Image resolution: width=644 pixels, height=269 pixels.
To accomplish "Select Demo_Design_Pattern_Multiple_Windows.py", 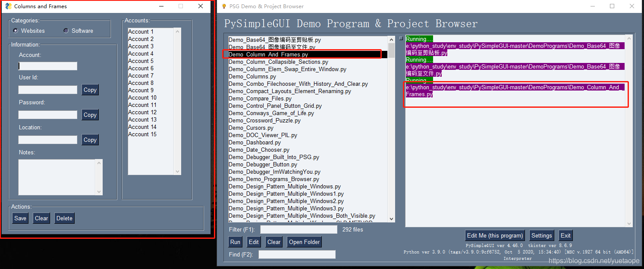I will click(x=308, y=186).
